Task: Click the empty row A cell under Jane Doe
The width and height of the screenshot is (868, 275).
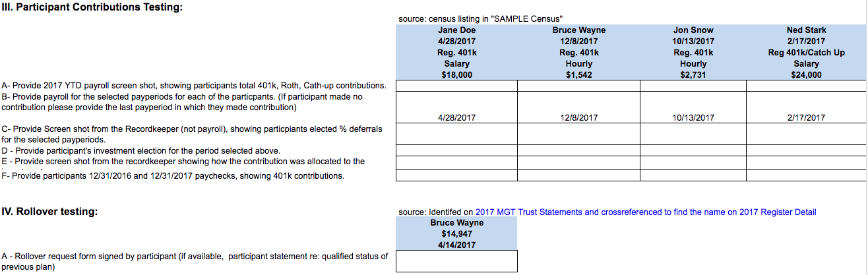Action: (456, 86)
